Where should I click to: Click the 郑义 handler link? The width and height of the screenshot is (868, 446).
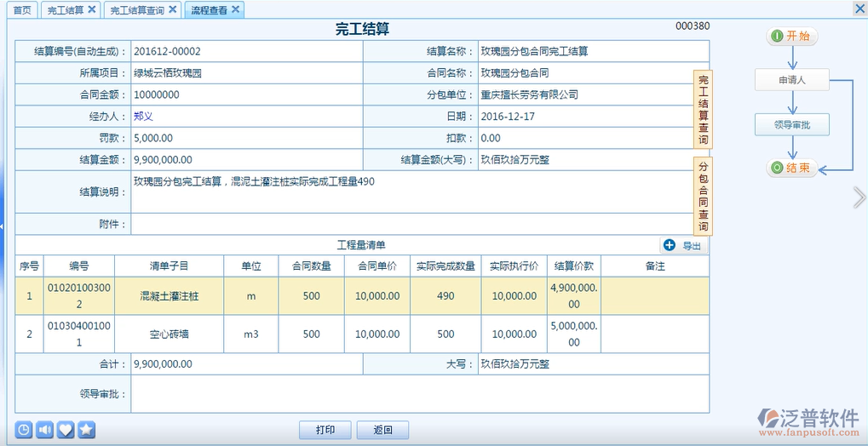(x=143, y=117)
